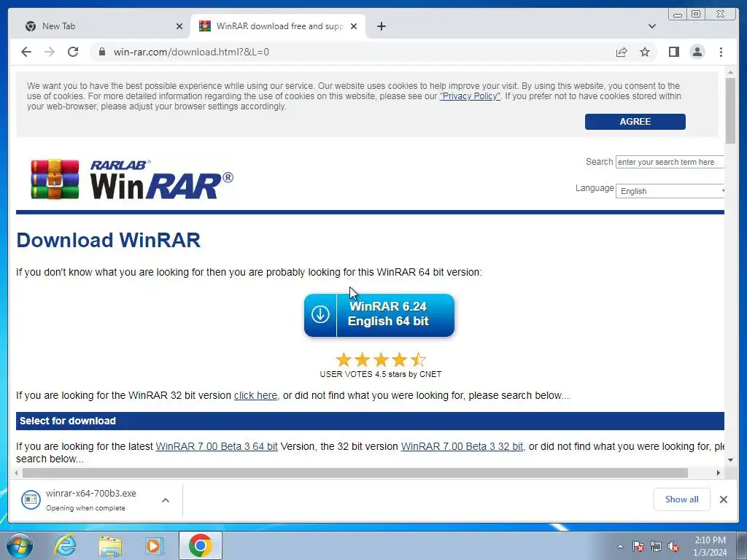Image resolution: width=747 pixels, height=560 pixels.
Task: Click the WinRAR logo
Action: (x=132, y=179)
